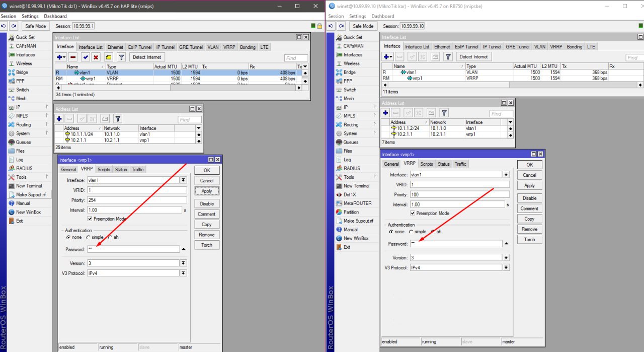Click Undo icon in right kar WinBox toolbar

[332, 26]
